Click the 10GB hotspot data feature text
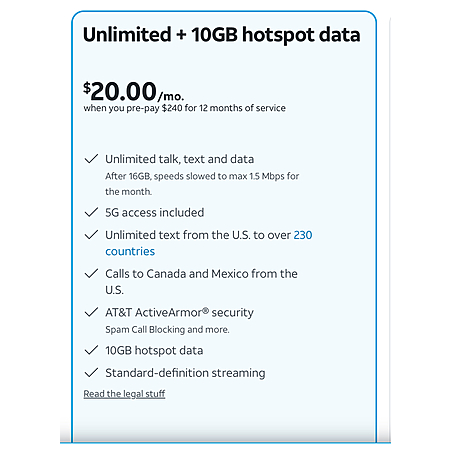The image size is (450, 450). [154, 351]
